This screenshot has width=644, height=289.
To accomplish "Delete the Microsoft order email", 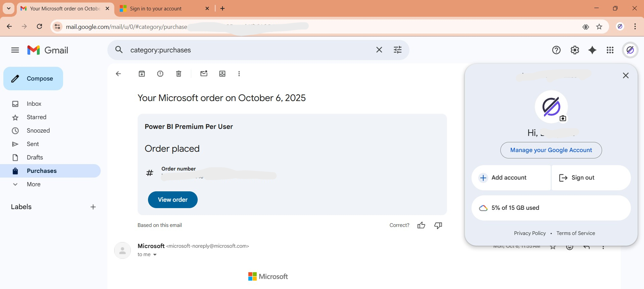I will [179, 74].
